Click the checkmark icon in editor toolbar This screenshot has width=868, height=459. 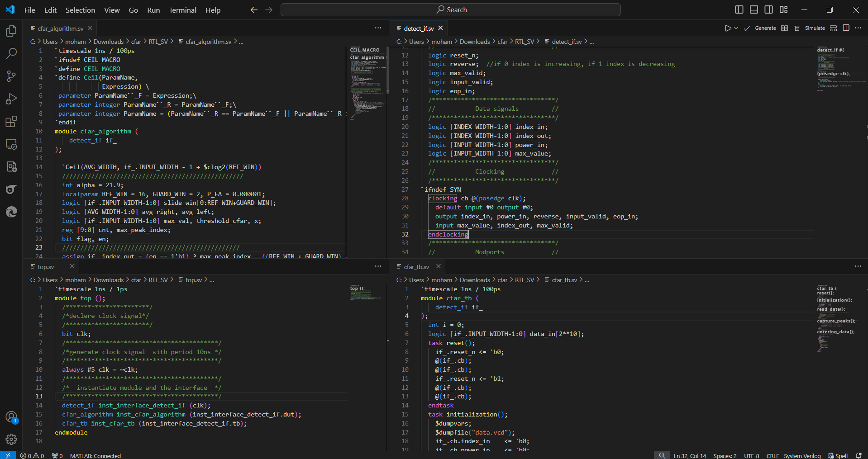(x=747, y=28)
